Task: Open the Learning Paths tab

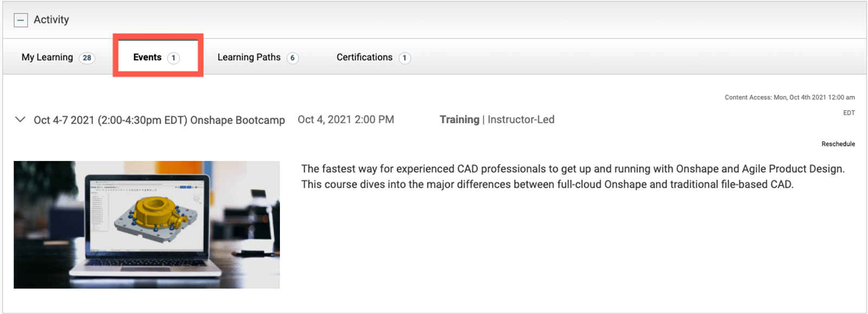Action: [248, 57]
